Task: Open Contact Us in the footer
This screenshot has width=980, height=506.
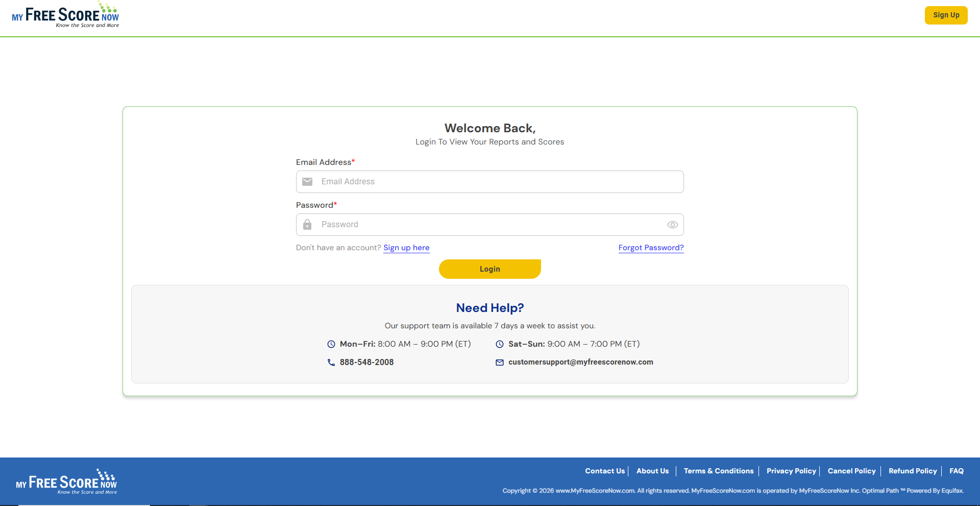Action: pyautogui.click(x=605, y=471)
